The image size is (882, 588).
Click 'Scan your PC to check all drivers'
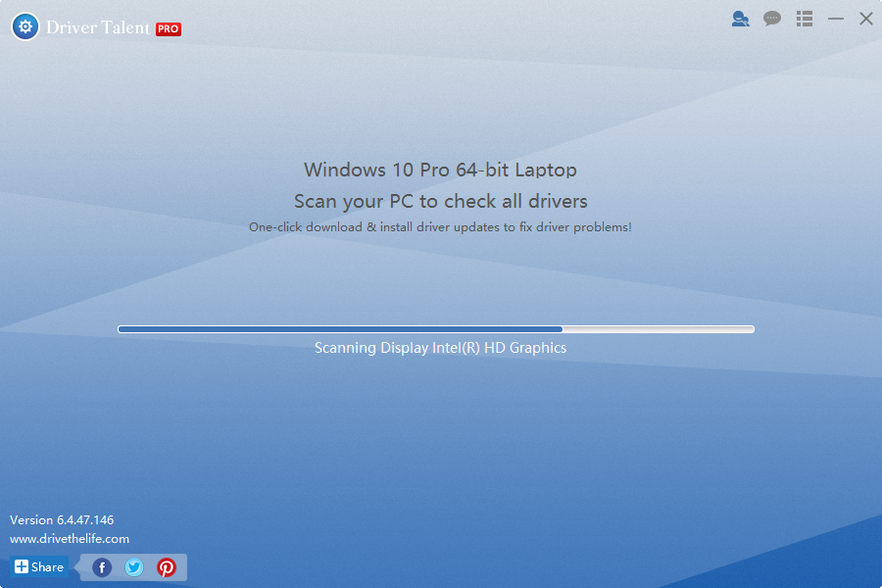[x=440, y=202]
